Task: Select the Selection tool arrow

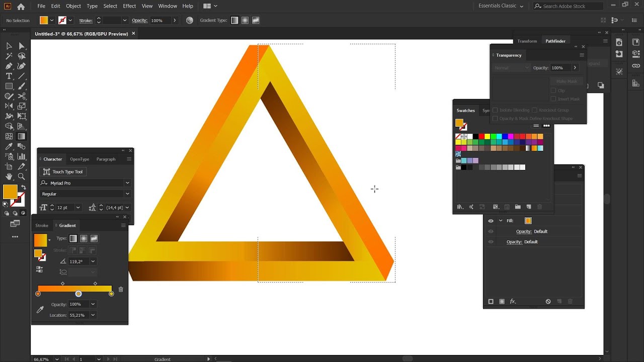Action: 9,46
